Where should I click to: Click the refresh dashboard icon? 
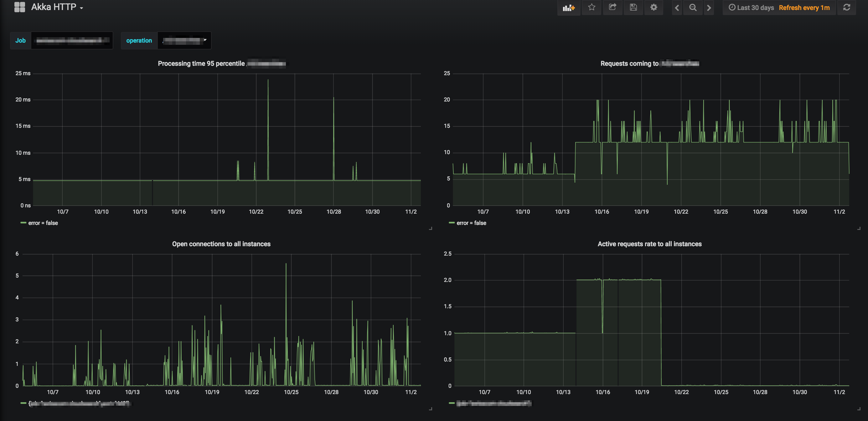pos(846,8)
